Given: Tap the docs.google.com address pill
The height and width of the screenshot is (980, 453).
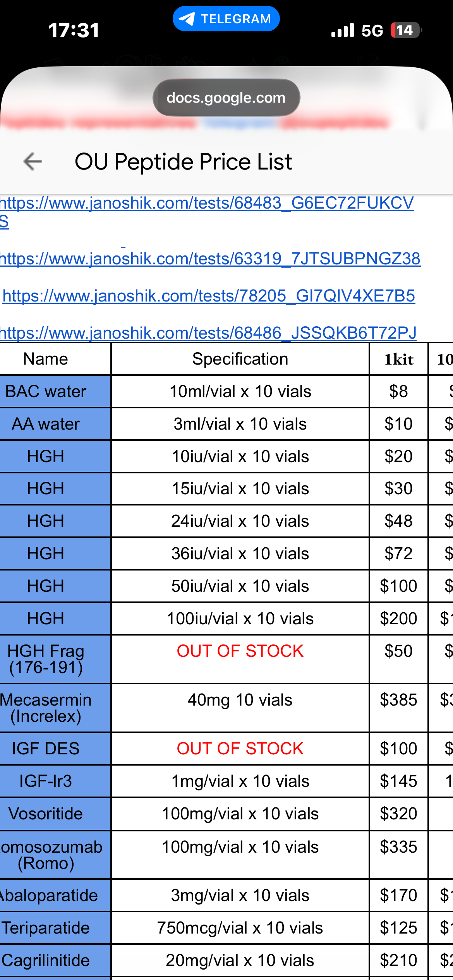Looking at the screenshot, I should tap(226, 98).
